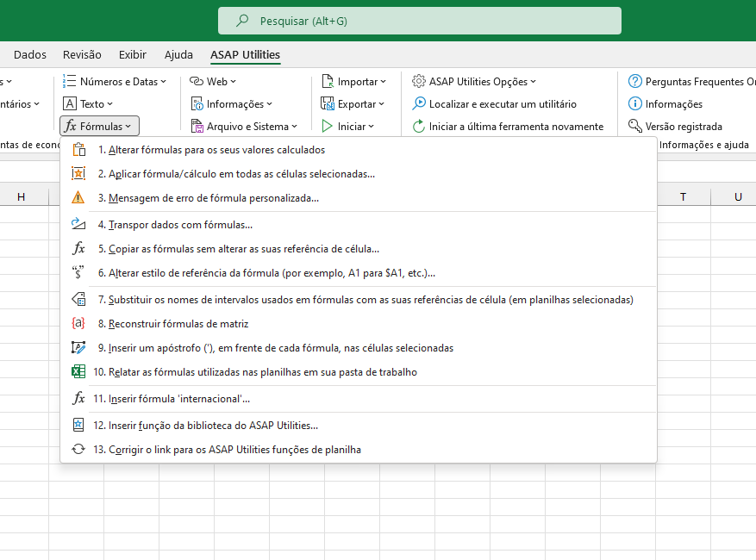The height and width of the screenshot is (560, 756).
Task: Click the magnifier icon for Localizar e executar
Action: tap(422, 103)
